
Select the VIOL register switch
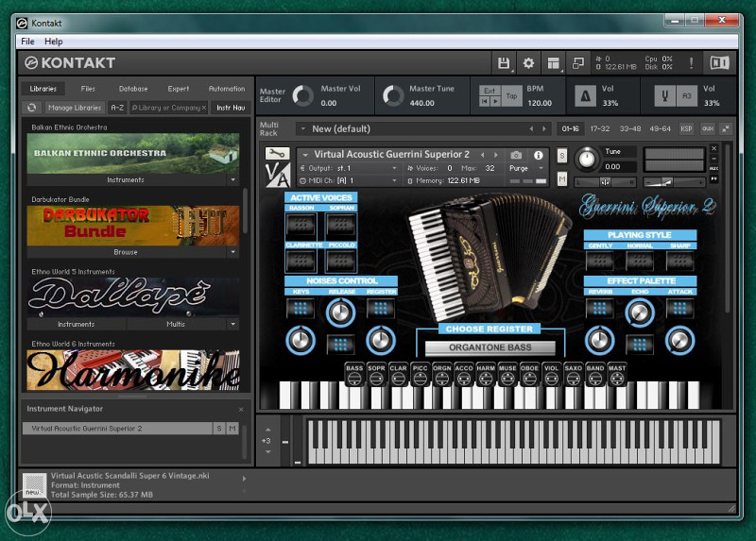pos(551,374)
